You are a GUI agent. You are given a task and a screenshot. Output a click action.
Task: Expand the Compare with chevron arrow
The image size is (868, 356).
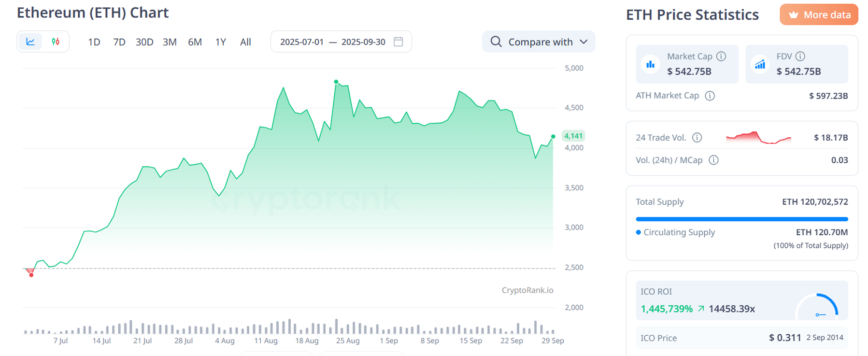[x=583, y=42]
